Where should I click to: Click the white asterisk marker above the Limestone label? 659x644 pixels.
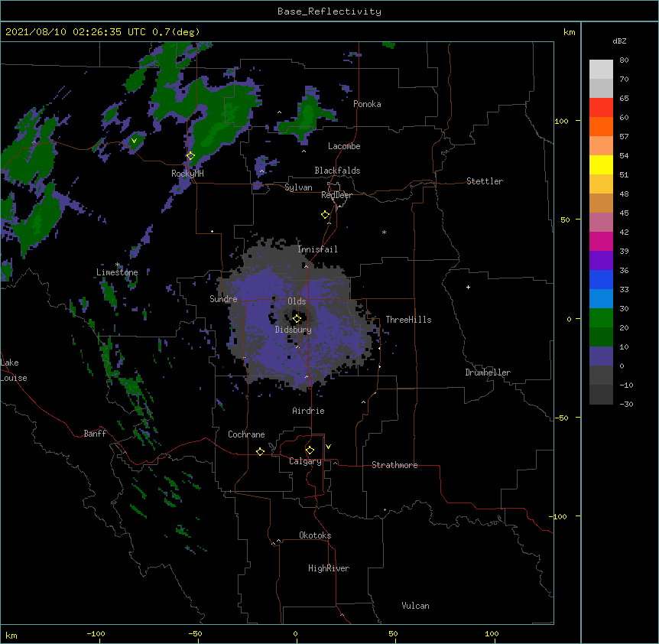pos(118,265)
